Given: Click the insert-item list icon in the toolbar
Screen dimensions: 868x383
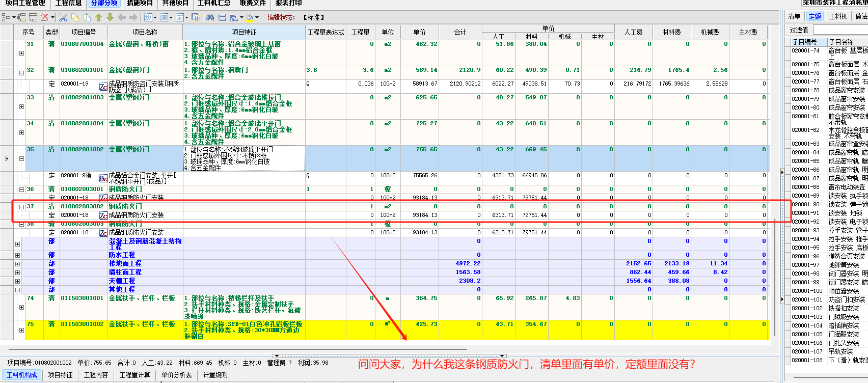Looking at the screenshot, I should (x=6, y=17).
